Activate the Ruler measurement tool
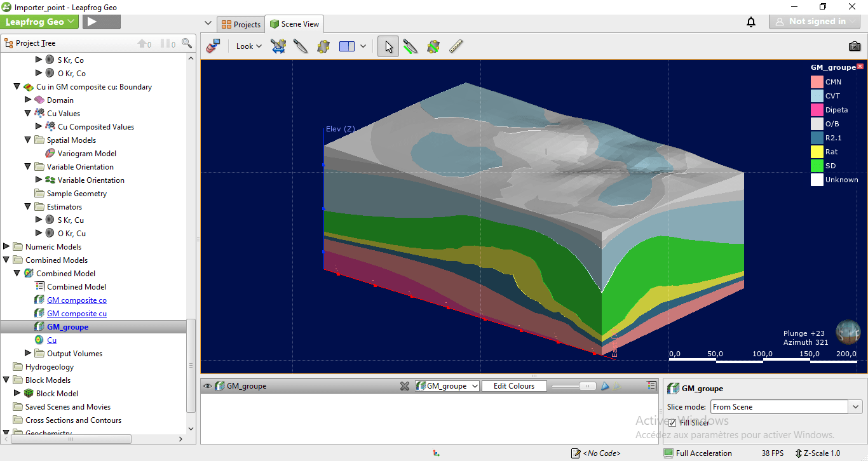868x461 pixels. pyautogui.click(x=456, y=46)
